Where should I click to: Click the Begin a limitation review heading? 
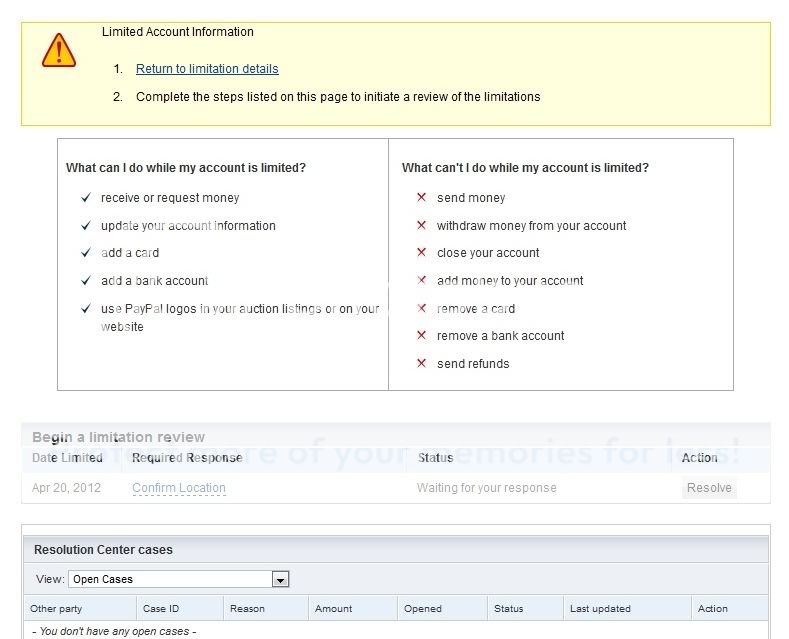tap(119, 437)
